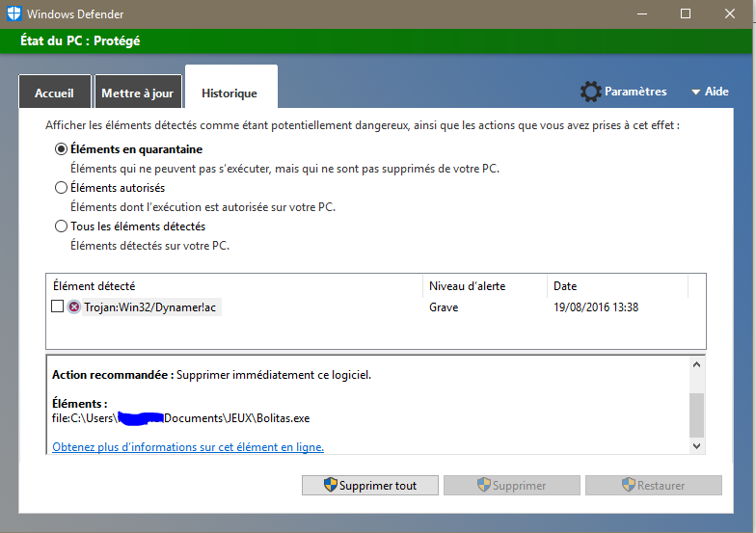Click the 19/08/2016 13:38 date cell

point(596,306)
